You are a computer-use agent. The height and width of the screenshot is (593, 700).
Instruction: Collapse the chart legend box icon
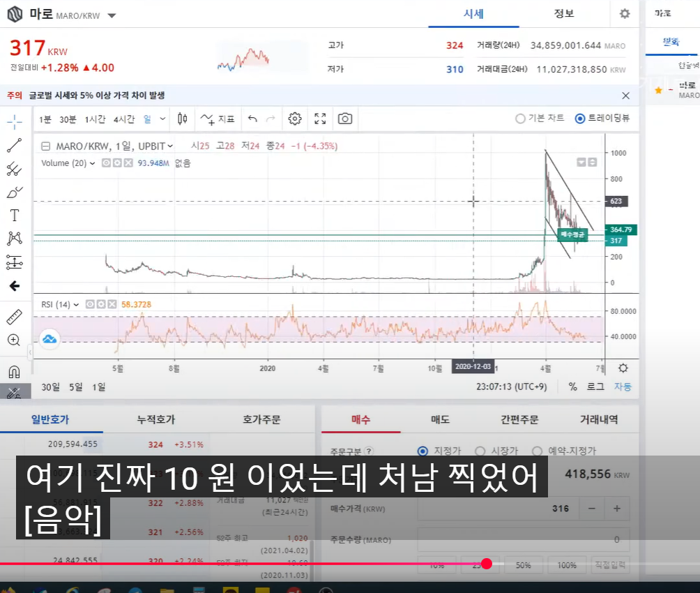[x=45, y=146]
